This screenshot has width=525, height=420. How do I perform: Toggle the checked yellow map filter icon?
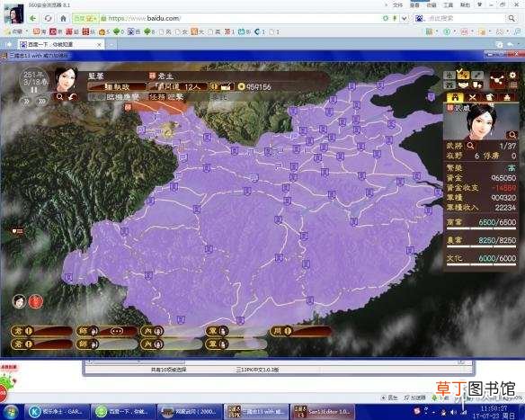(x=463, y=75)
